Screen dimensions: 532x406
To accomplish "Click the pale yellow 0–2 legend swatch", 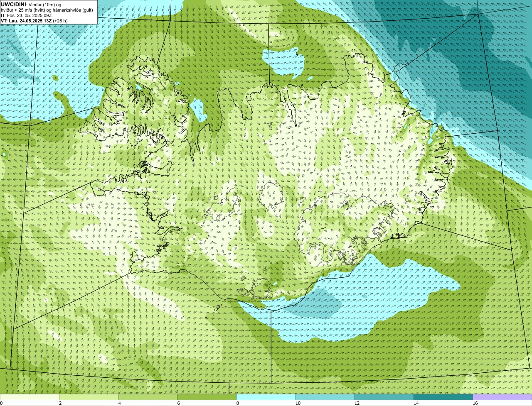I will tap(30, 397).
